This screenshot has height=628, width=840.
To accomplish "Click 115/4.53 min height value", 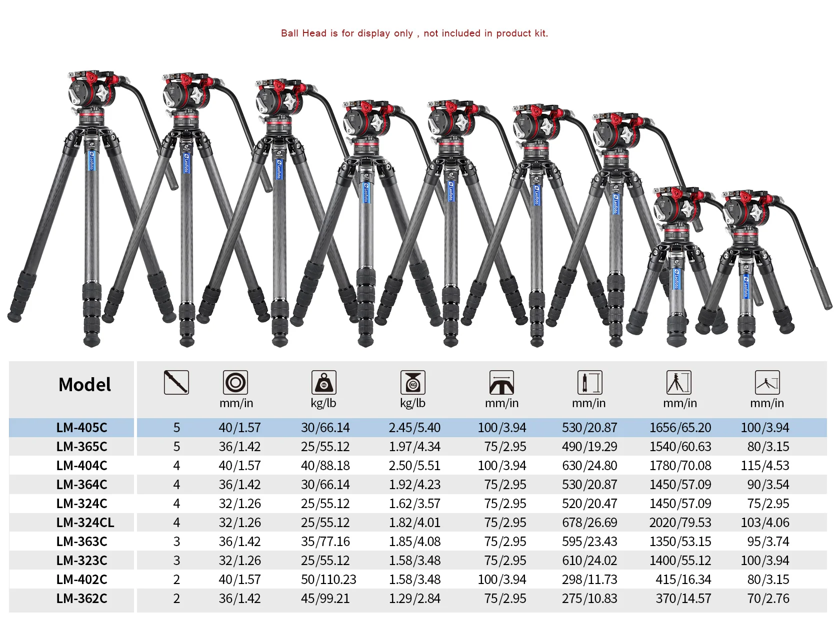I will [x=765, y=466].
